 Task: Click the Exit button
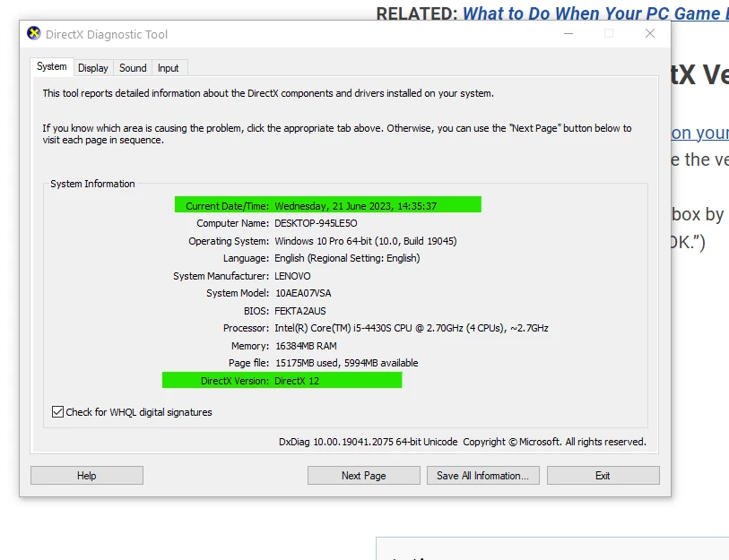tap(603, 476)
